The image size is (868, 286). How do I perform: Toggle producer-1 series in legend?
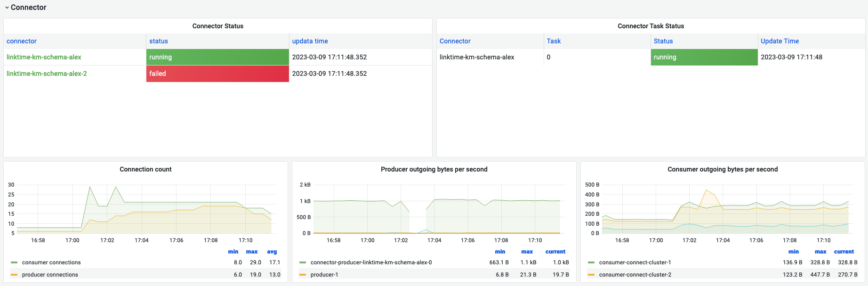(324, 275)
